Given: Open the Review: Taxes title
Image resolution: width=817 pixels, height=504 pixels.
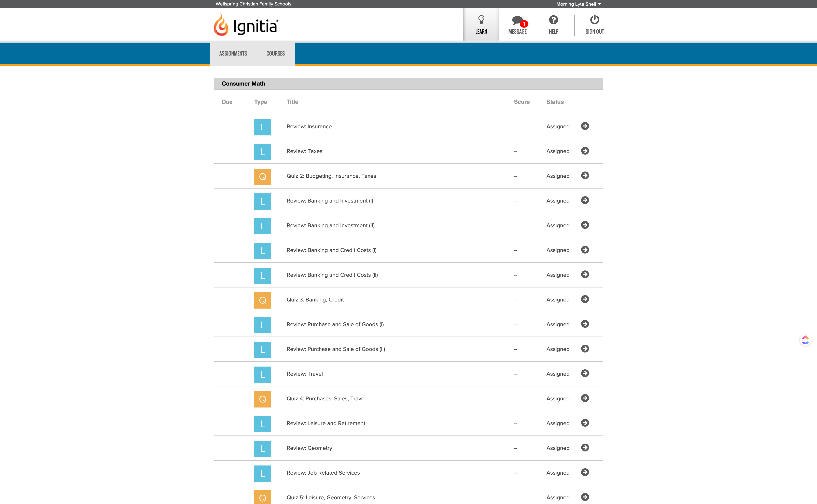Looking at the screenshot, I should coord(304,151).
